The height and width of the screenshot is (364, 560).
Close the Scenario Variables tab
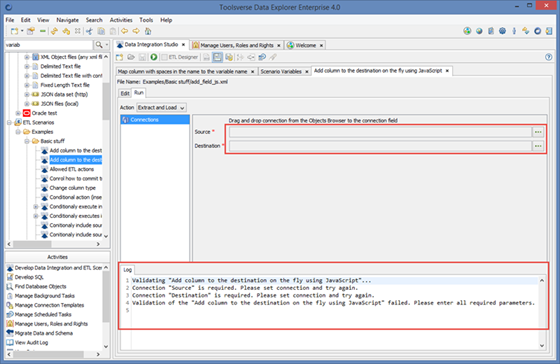[306, 72]
